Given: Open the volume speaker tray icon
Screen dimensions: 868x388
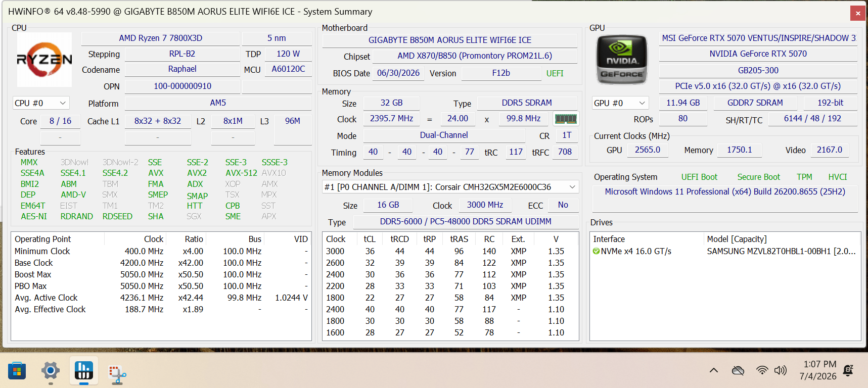Looking at the screenshot, I should point(781,370).
